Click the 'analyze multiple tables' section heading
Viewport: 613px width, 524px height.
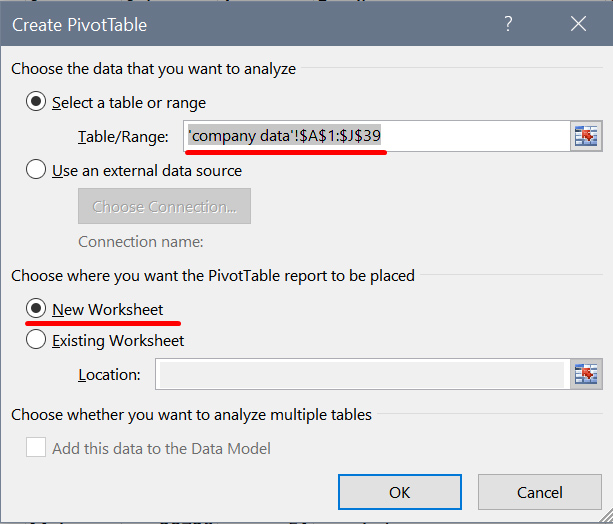190,414
